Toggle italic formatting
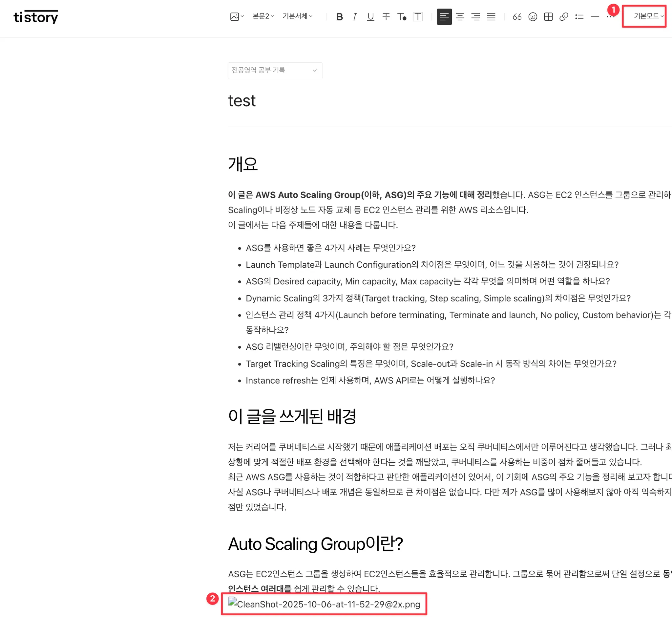Viewport: 672px width, 617px height. coord(355,17)
